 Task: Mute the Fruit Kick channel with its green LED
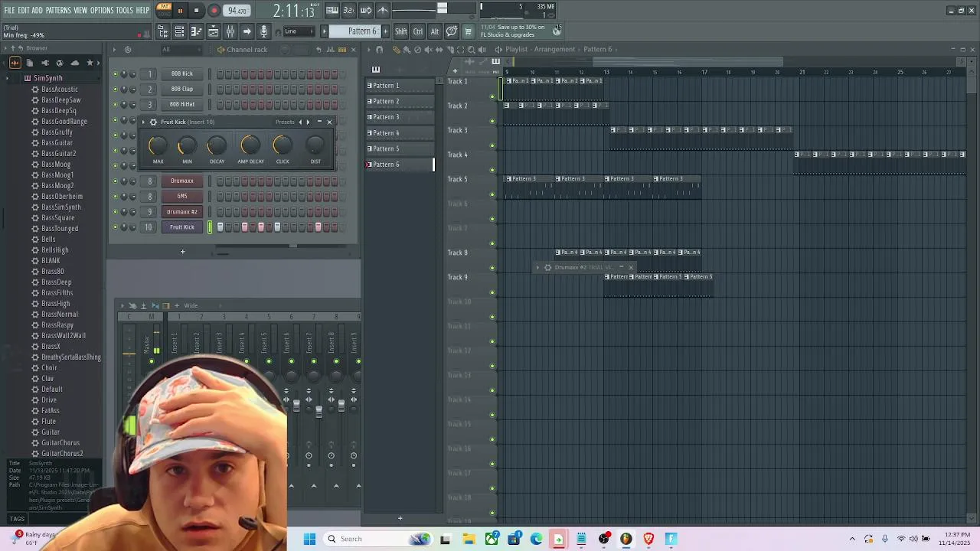116,227
